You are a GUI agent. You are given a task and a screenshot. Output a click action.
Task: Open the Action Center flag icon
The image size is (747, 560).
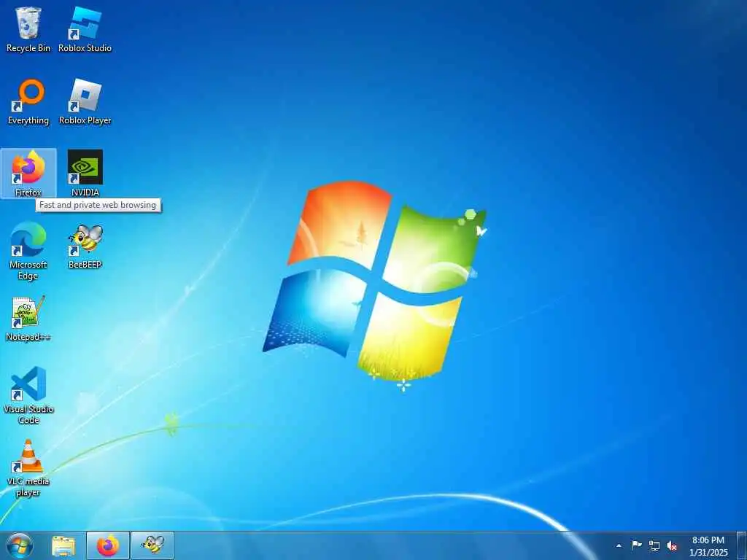click(x=636, y=545)
